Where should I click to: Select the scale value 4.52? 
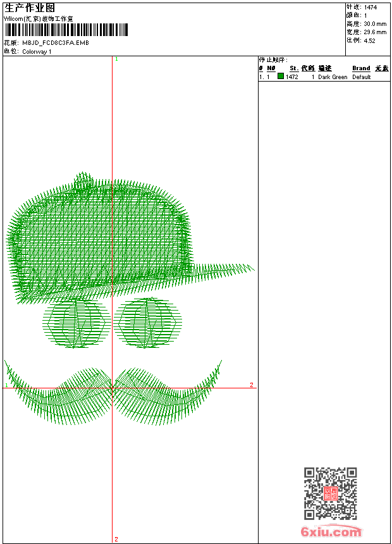(369, 40)
